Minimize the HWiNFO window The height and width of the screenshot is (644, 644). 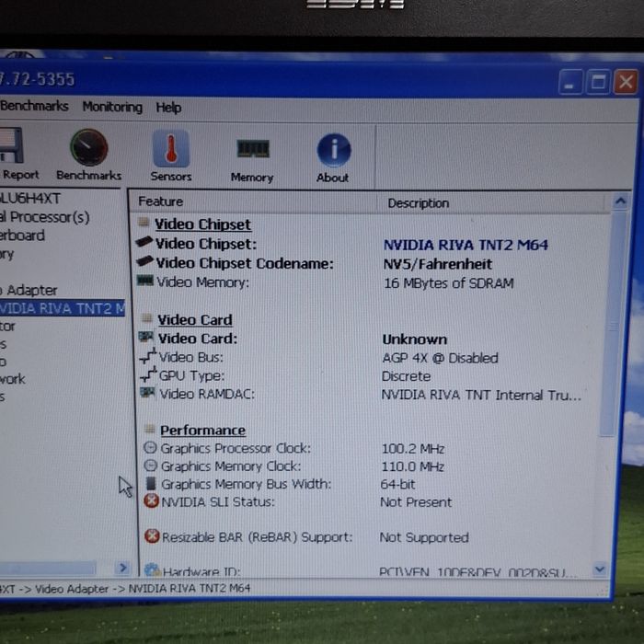[x=570, y=82]
